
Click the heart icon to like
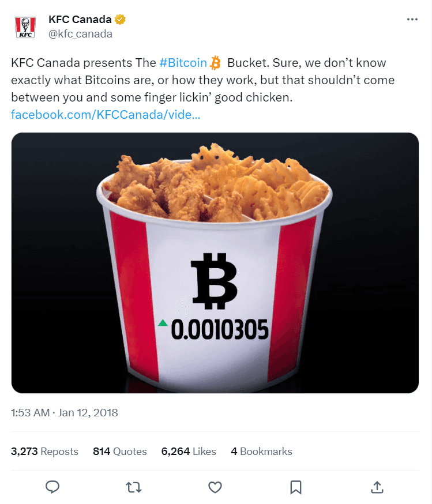tap(215, 487)
